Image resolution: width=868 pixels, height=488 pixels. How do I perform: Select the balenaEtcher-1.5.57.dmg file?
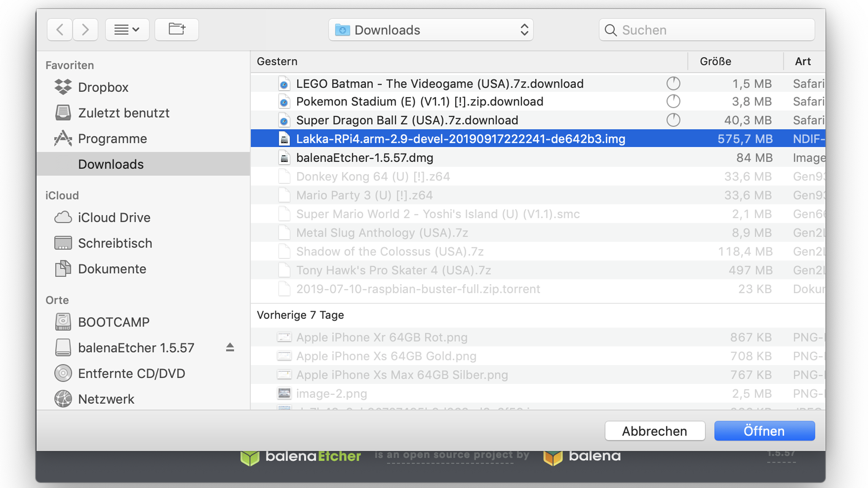364,158
